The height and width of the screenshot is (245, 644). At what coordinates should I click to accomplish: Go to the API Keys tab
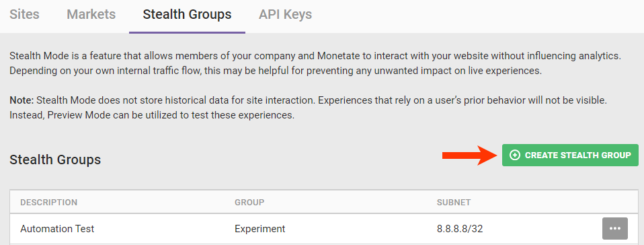(285, 15)
